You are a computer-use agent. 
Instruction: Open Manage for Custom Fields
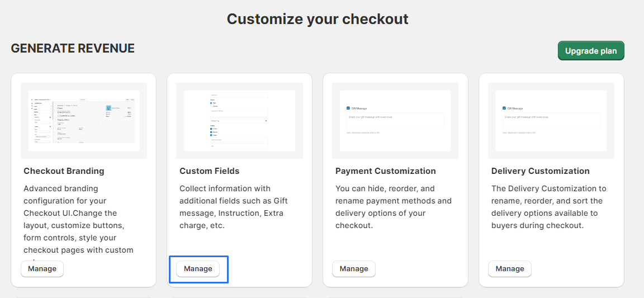[x=198, y=269]
